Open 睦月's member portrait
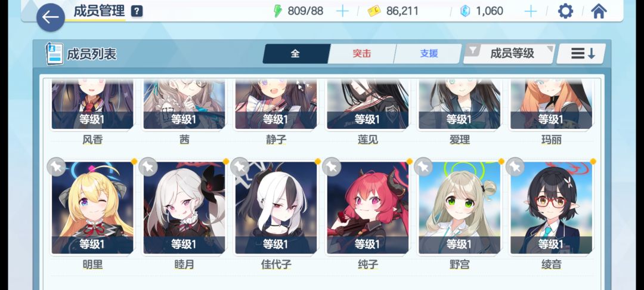Viewport: 644px width, 290px height. [x=184, y=208]
